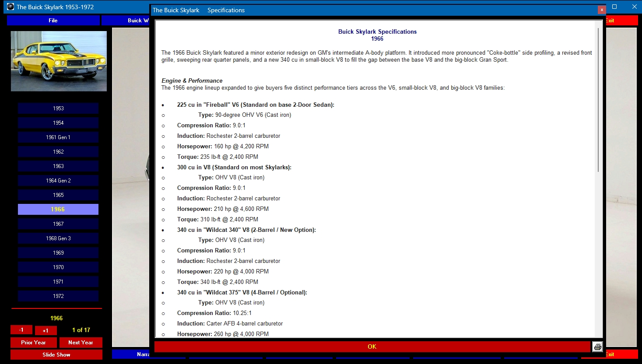This screenshot has width=642, height=364.
Task: Choose the 1964 Gen 2 year button
Action: pos(58,181)
